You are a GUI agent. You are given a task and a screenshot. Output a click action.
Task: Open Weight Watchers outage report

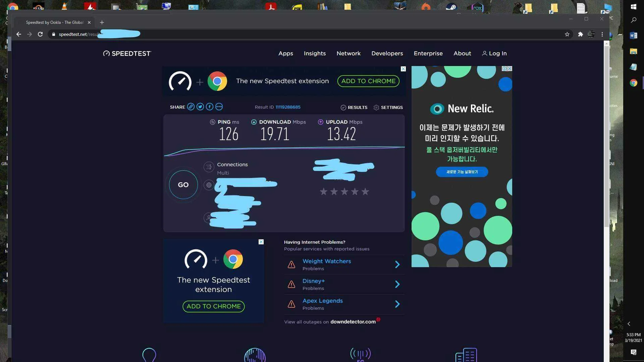(x=327, y=261)
